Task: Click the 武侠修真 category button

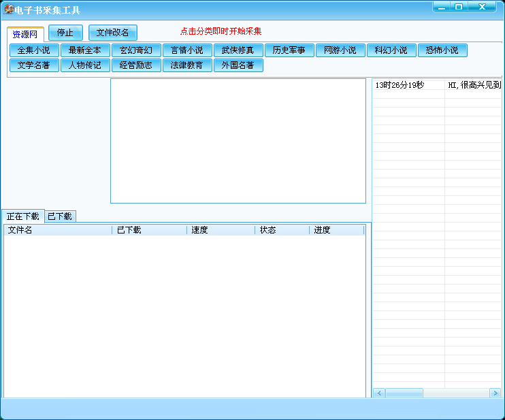Action: point(238,50)
